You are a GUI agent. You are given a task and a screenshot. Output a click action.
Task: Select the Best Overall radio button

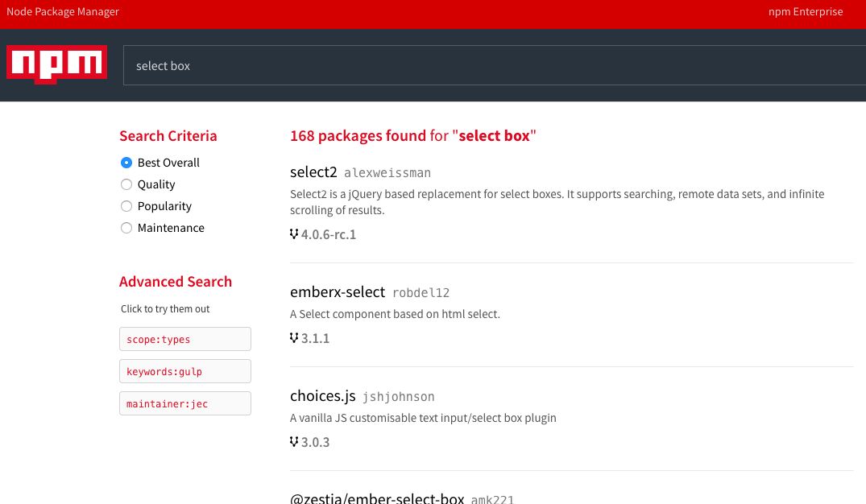coord(126,163)
